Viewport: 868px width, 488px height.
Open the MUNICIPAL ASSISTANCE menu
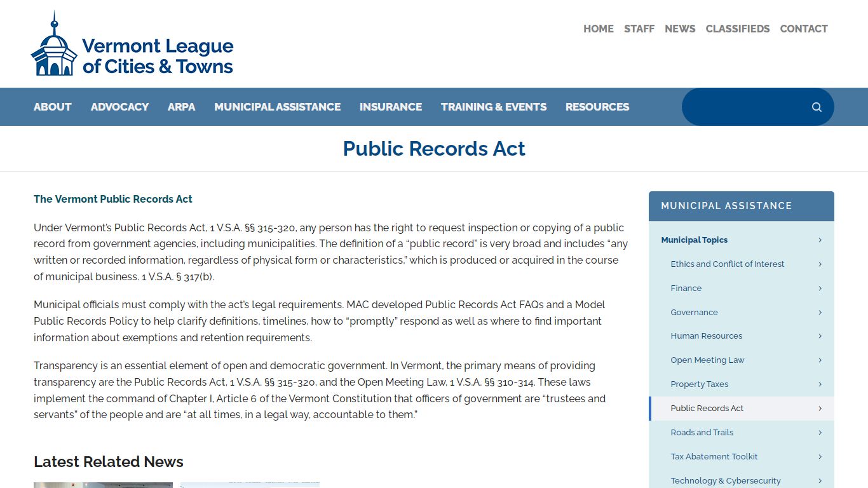click(x=278, y=107)
